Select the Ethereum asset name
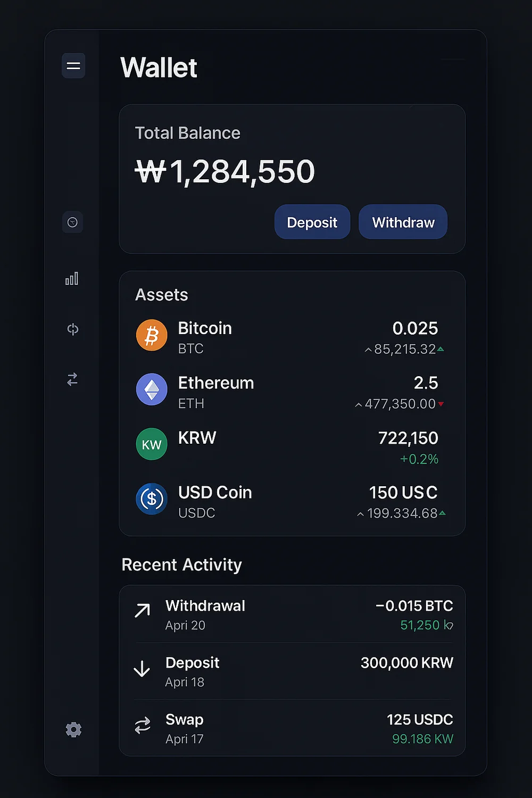Viewport: 532px width, 798px height. coord(215,383)
